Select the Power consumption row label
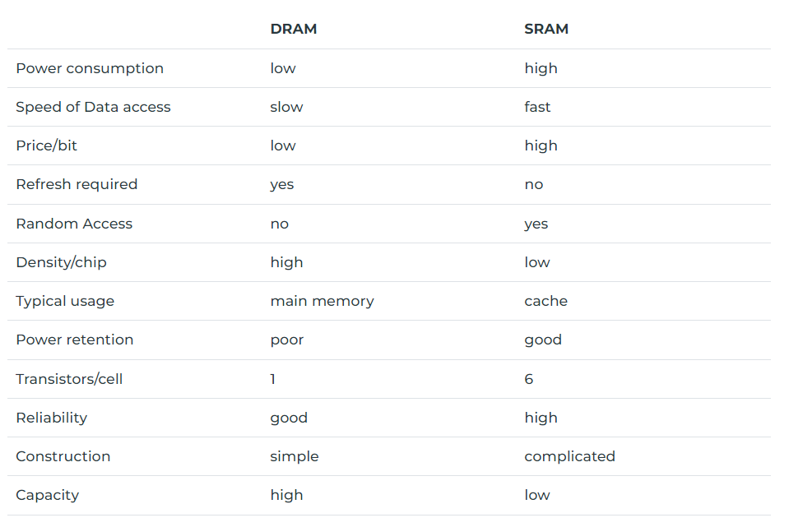This screenshot has height=527, width=812. [90, 68]
